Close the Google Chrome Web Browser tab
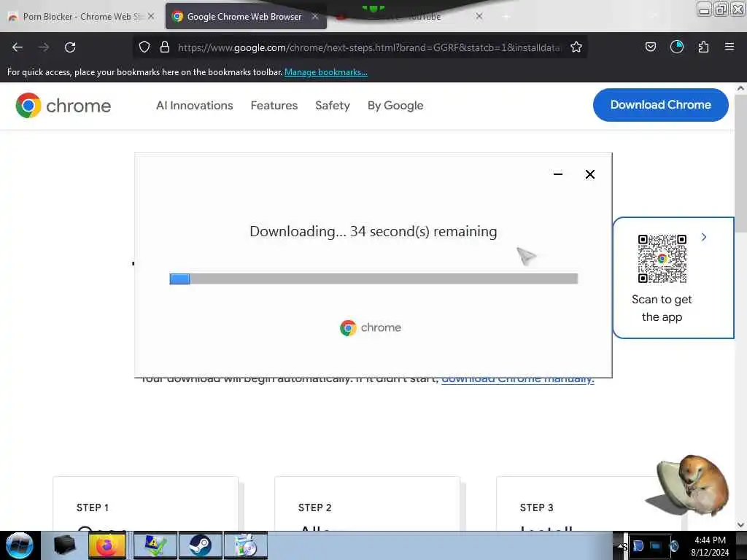This screenshot has height=560, width=747. (x=315, y=16)
